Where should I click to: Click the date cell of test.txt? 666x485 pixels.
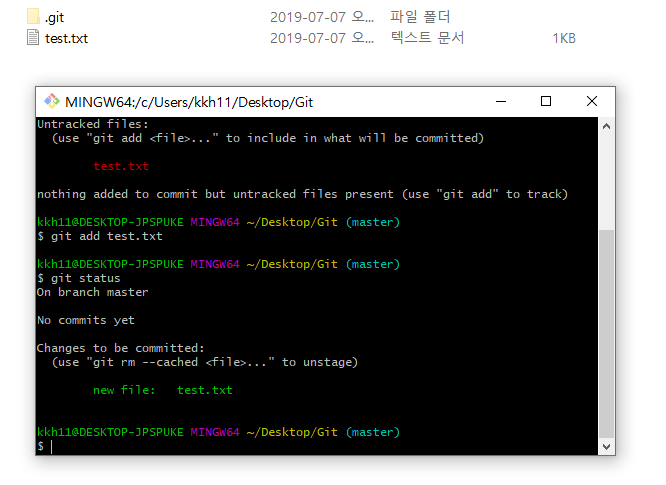(322, 38)
